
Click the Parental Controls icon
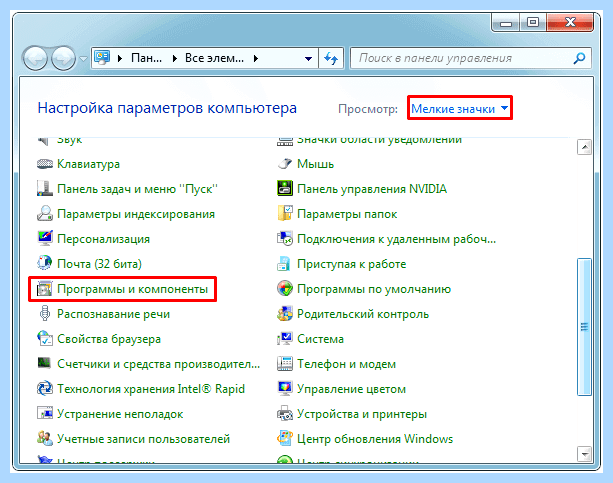(285, 314)
